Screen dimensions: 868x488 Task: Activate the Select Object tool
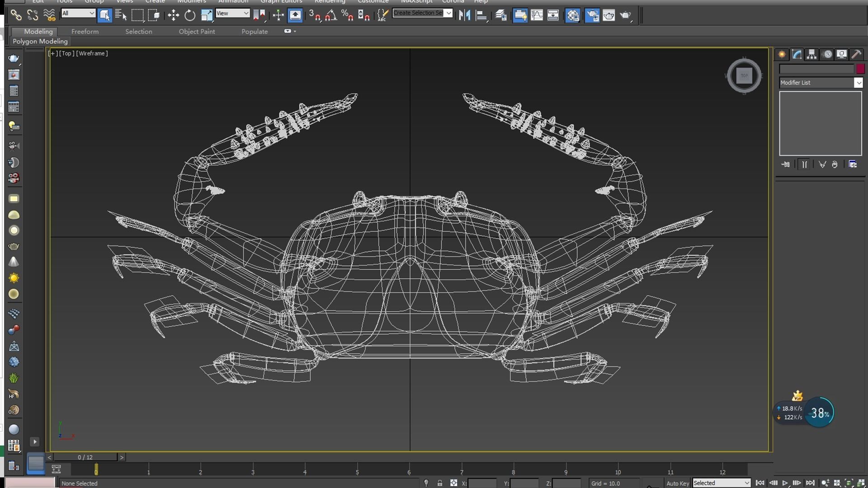point(104,15)
